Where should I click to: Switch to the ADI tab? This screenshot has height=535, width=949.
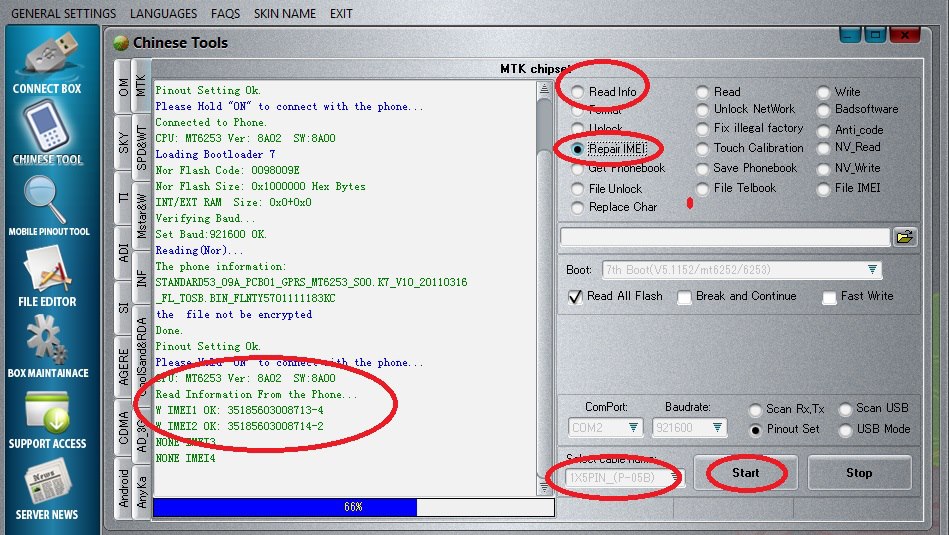(123, 253)
